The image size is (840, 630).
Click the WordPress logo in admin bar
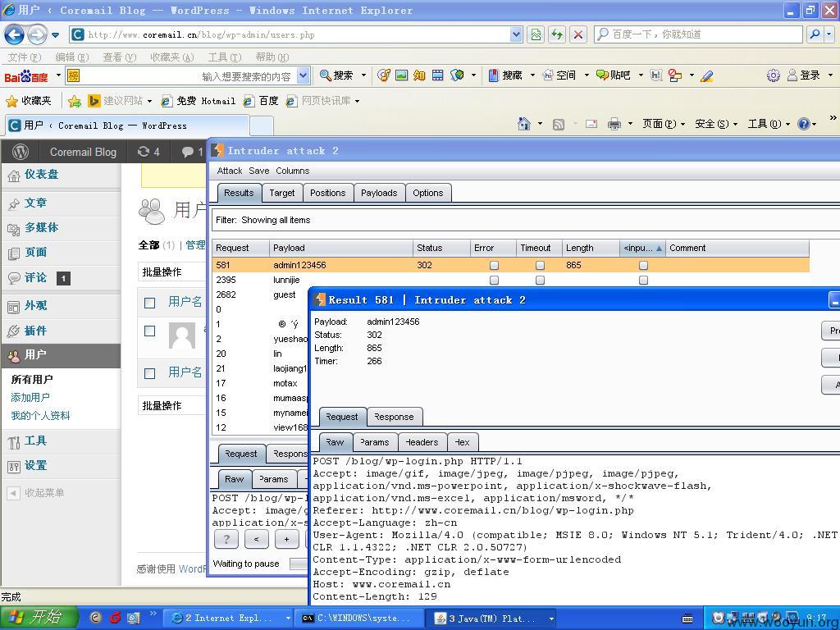pyautogui.click(x=21, y=152)
